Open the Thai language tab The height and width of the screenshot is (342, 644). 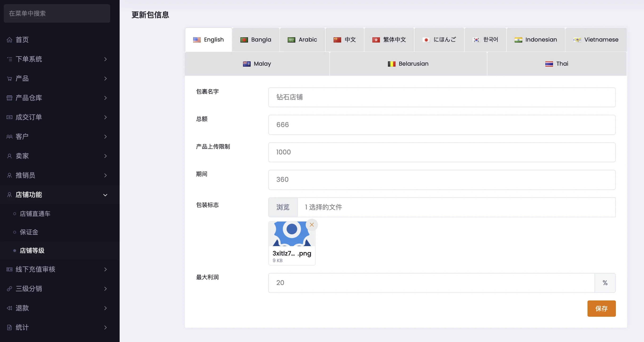(557, 64)
